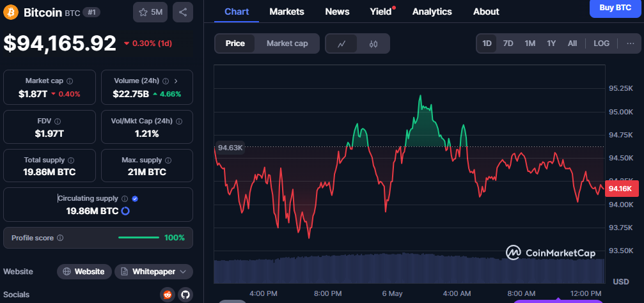Click the Profile score progress bar
Image resolution: width=644 pixels, height=303 pixels.
tap(138, 238)
